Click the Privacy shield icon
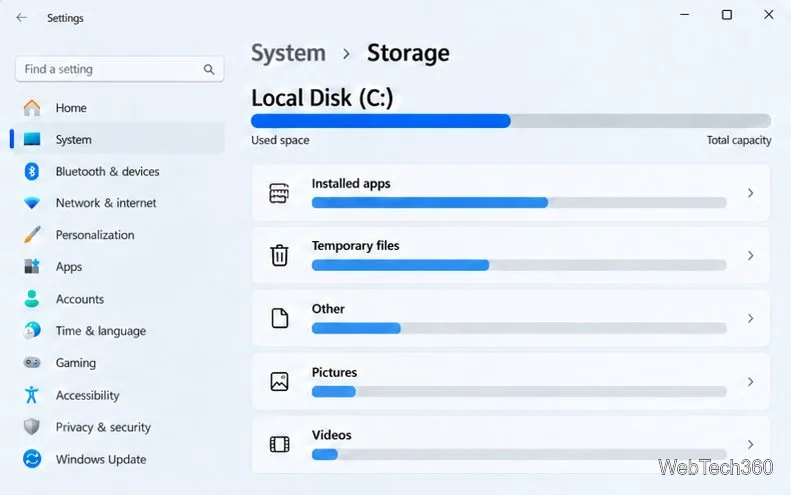 click(x=32, y=427)
